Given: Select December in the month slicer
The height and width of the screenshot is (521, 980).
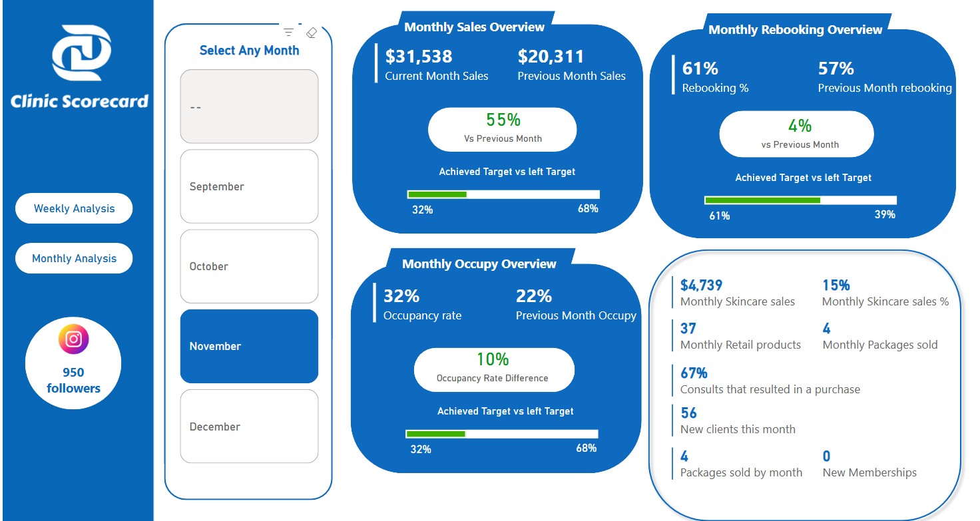Looking at the screenshot, I should (248, 426).
